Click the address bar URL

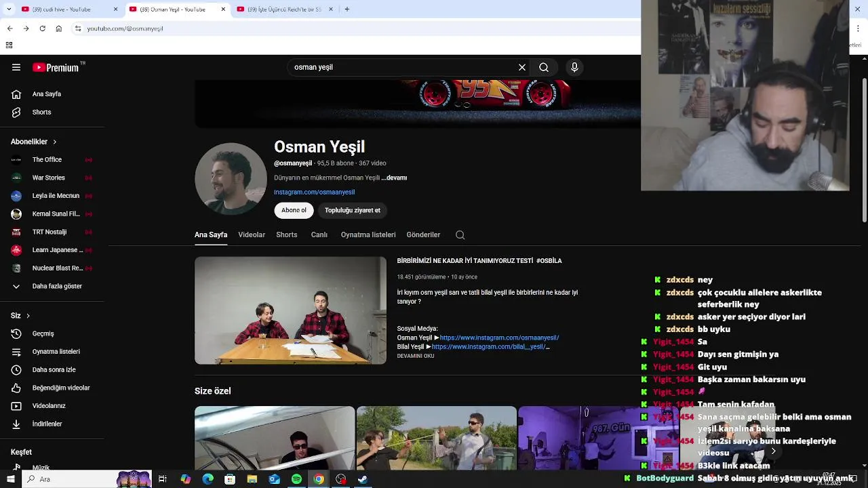click(x=125, y=28)
